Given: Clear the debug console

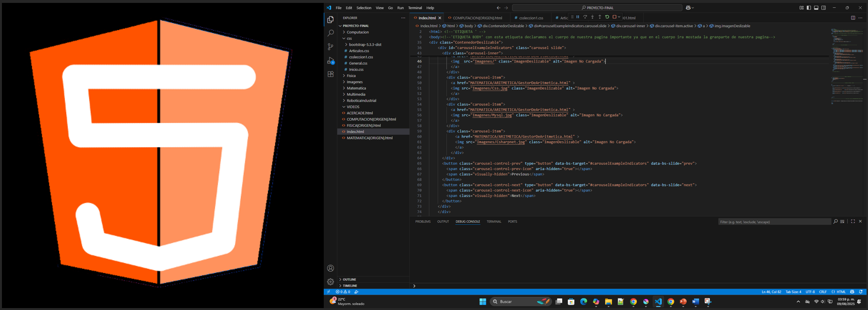Looking at the screenshot, I should coord(842,222).
